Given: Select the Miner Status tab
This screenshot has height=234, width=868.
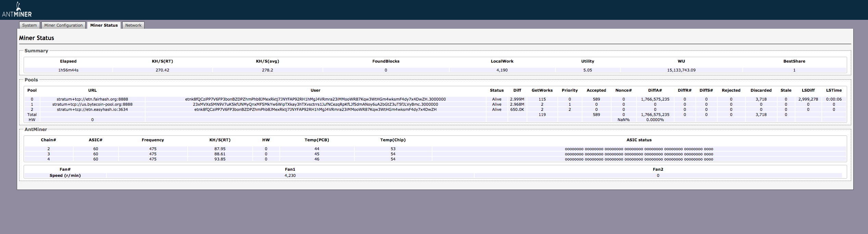Looking at the screenshot, I should click(x=104, y=25).
